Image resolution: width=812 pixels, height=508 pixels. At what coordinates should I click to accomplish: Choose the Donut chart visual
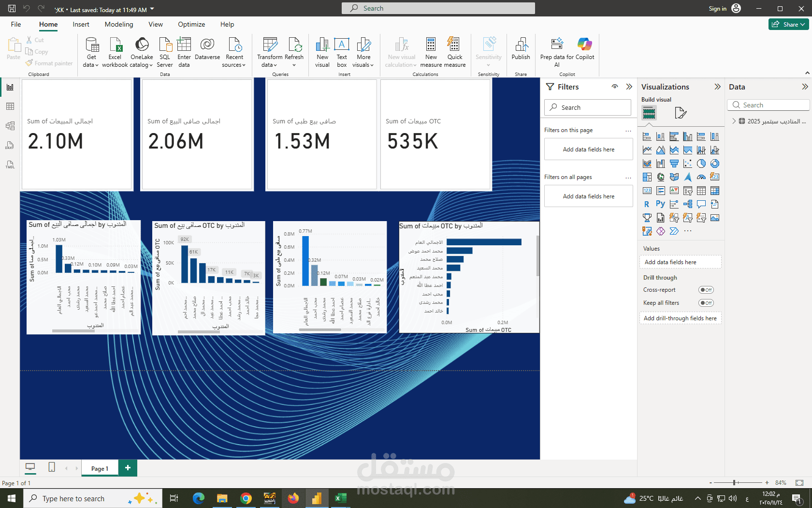(x=714, y=164)
